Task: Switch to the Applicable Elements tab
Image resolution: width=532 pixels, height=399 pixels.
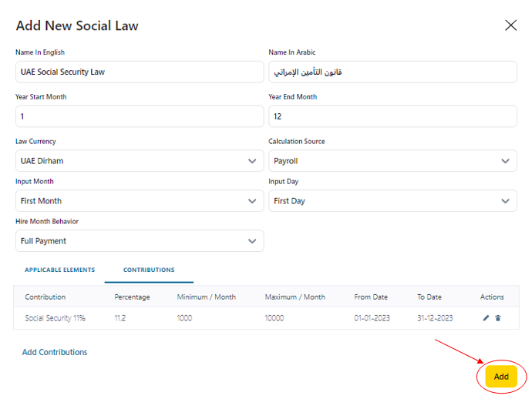Action: 59,270
